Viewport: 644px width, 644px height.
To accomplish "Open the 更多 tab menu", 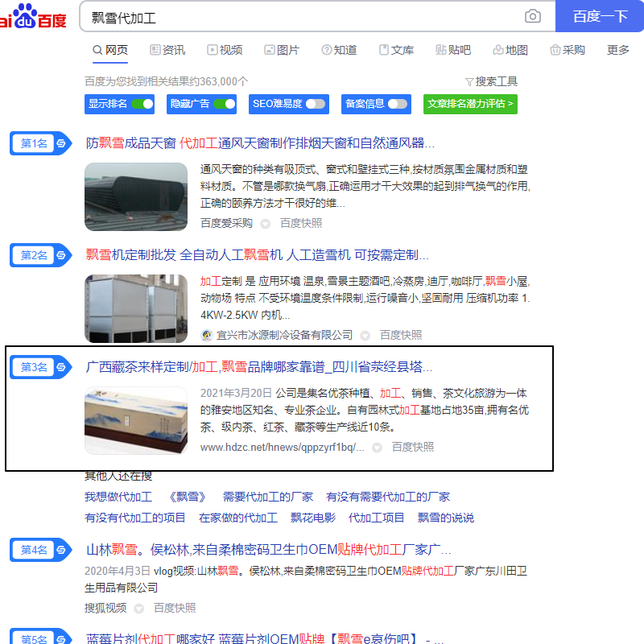I will [617, 50].
